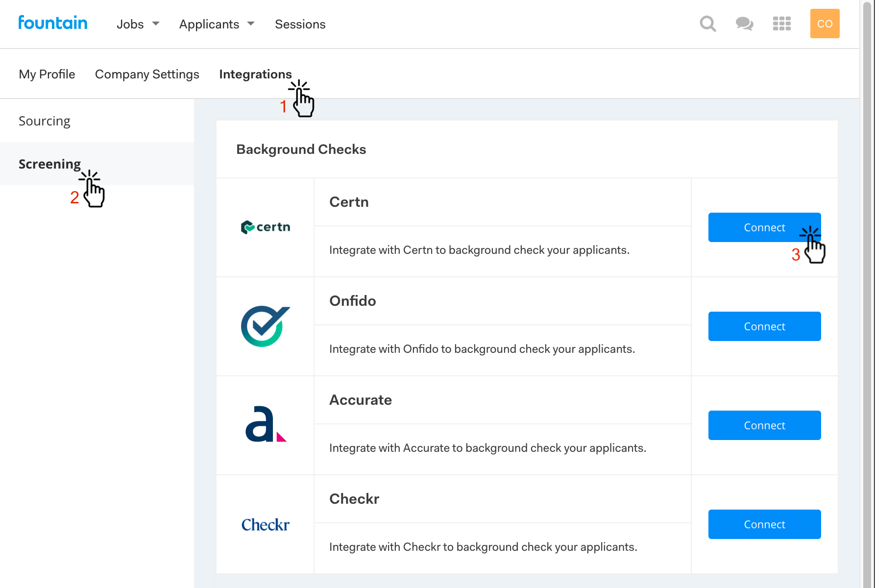Open the apps grid icon
This screenshot has width=875, height=588.
click(781, 24)
